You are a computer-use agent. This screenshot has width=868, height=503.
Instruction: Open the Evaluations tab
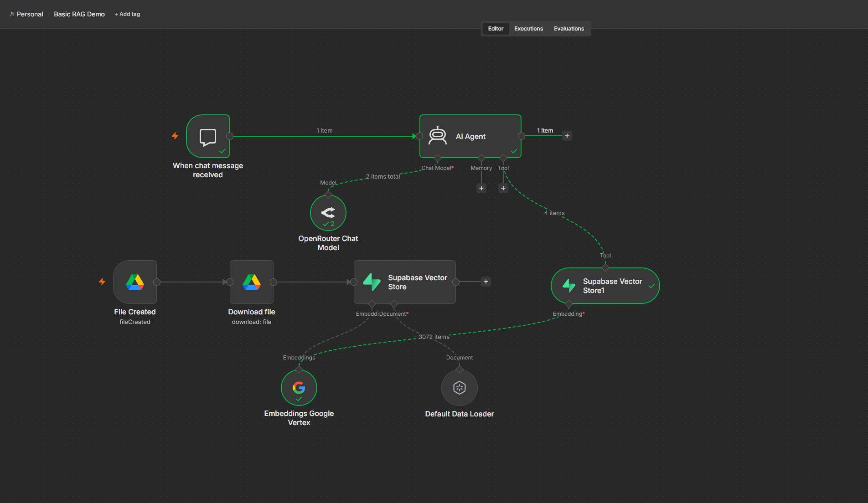(569, 29)
